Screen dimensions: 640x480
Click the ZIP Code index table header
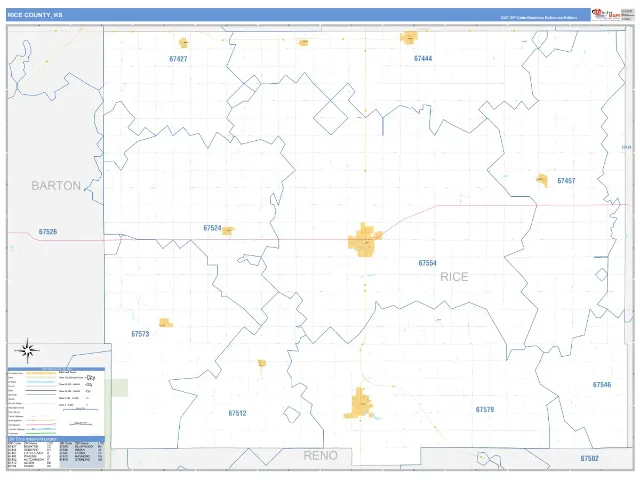tap(56, 439)
